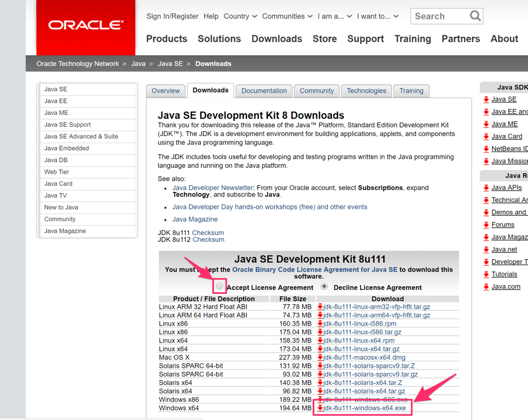Click download arrow icon for linux-arm32-vfp-hflt.tar.gz
The image size is (528, 420).
[320, 307]
